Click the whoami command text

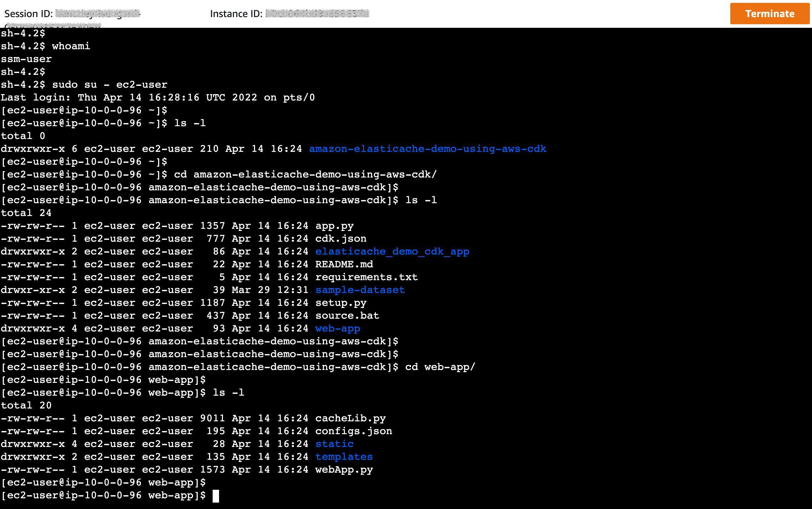(71, 46)
